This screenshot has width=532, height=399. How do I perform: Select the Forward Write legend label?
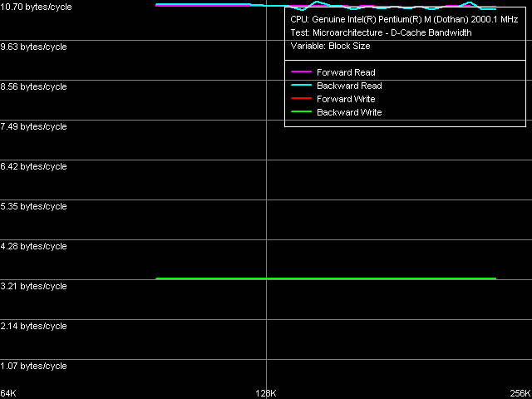coord(346,99)
